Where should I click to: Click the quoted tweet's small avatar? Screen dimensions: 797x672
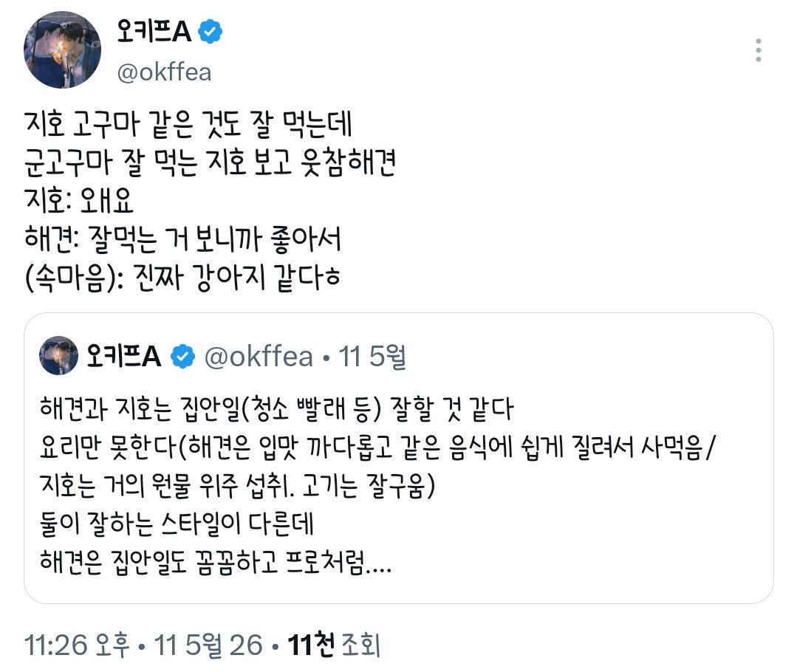pos(59,355)
